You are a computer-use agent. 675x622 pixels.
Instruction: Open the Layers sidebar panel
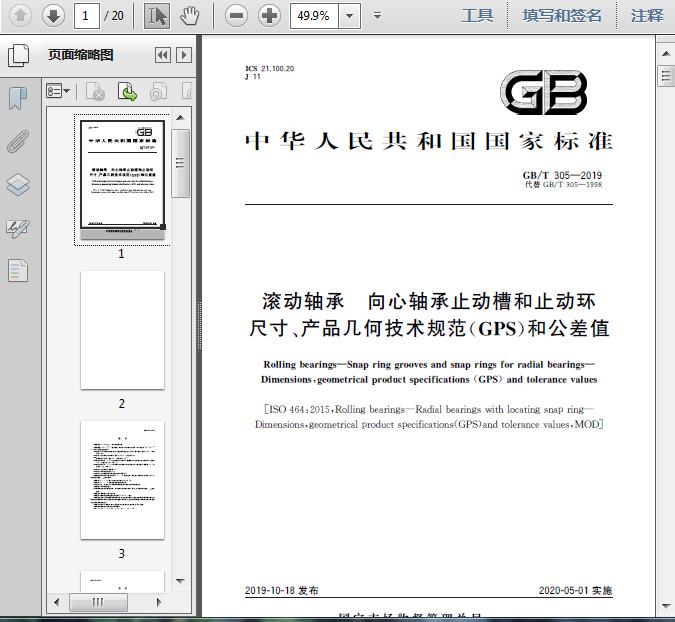(x=18, y=185)
